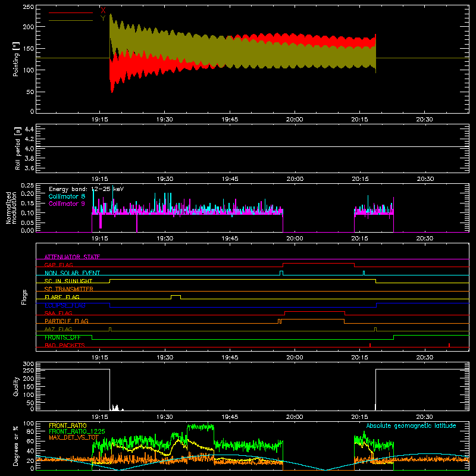Click the 19:30 tick label under Roll period plot
476x476 pixels.
click(x=165, y=179)
